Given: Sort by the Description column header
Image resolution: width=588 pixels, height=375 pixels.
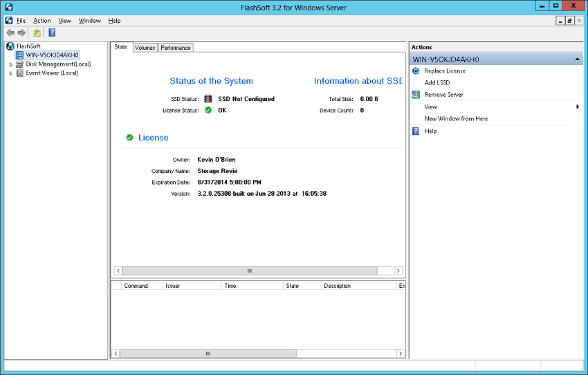Looking at the screenshot, I should [358, 286].
